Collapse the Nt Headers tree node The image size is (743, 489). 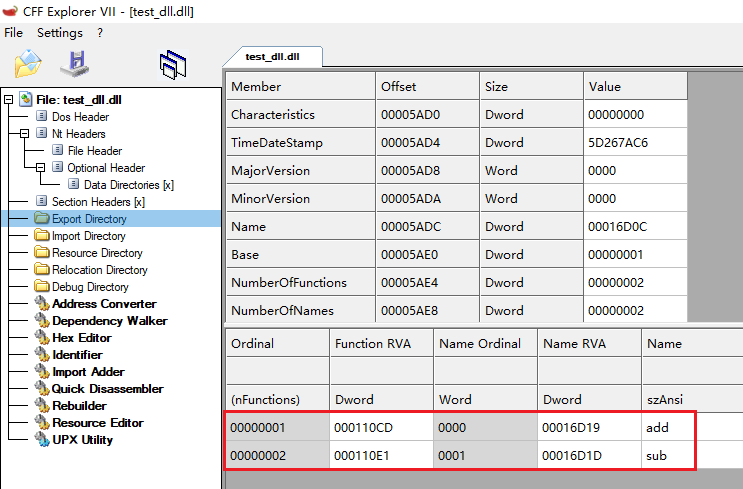pyautogui.click(x=24, y=134)
